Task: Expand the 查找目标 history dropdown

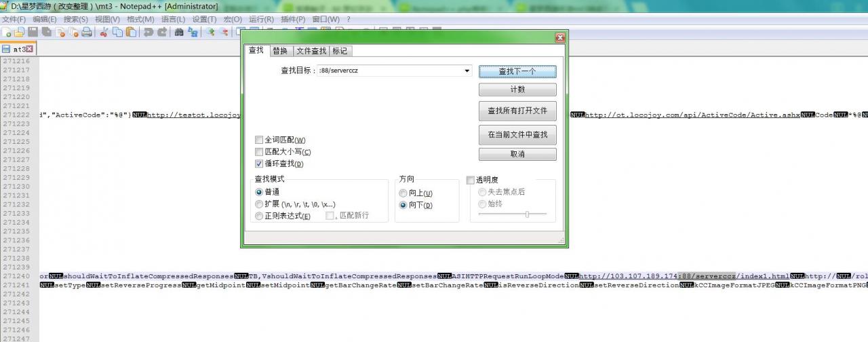Action: click(467, 71)
